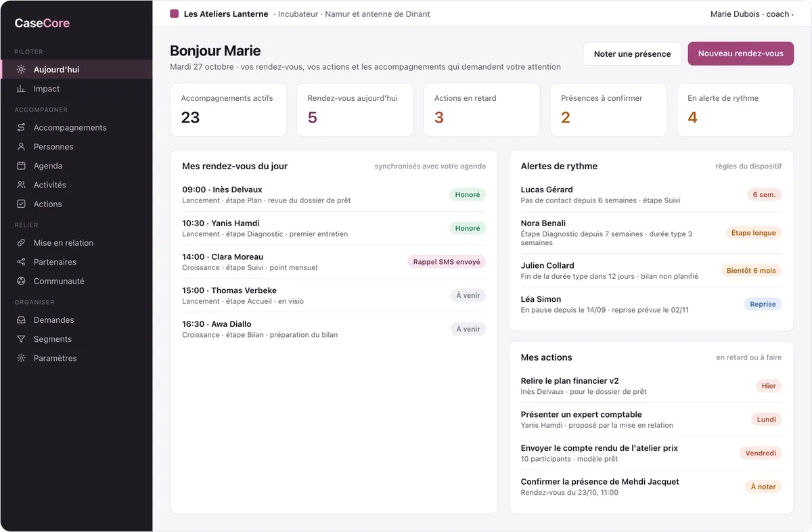Create a Nouveau rendez-vous
The image size is (812, 532).
tap(741, 53)
